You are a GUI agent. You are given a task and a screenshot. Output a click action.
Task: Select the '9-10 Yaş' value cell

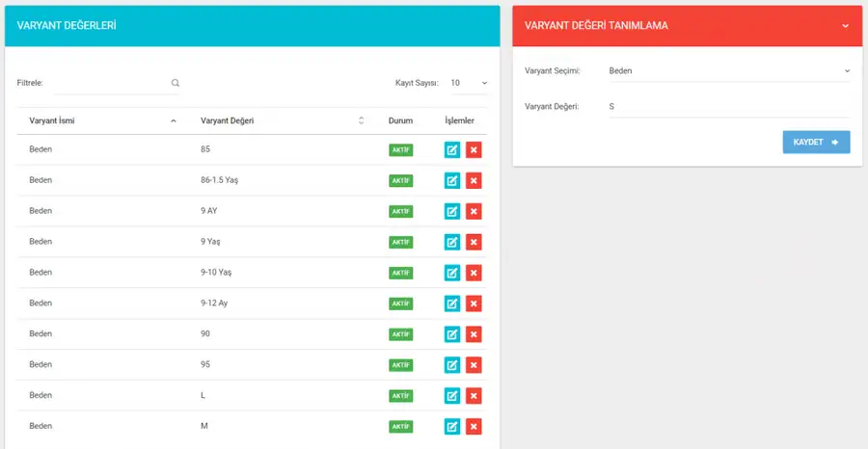[216, 272]
